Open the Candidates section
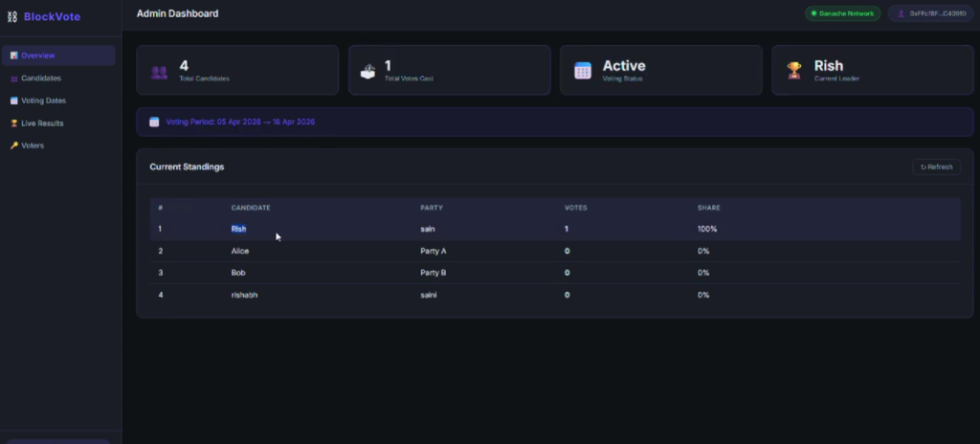Image resolution: width=980 pixels, height=444 pixels. tap(58, 78)
